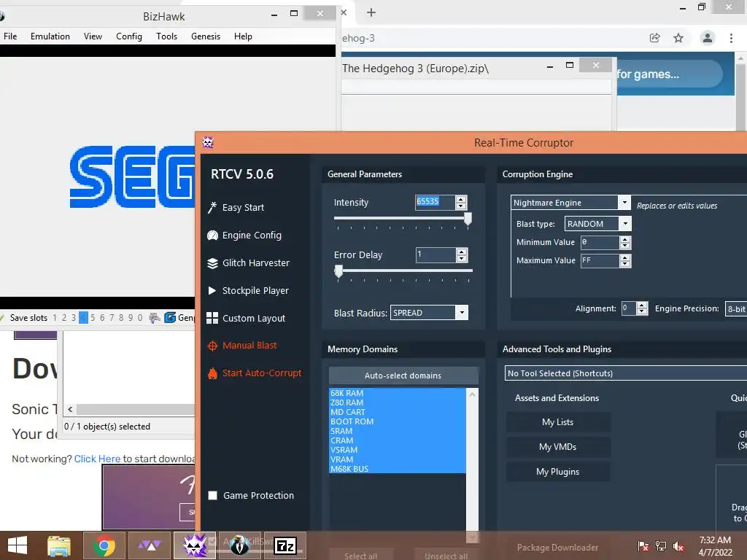This screenshot has width=747, height=560.
Task: Click the network tray icon
Action: 661,546
